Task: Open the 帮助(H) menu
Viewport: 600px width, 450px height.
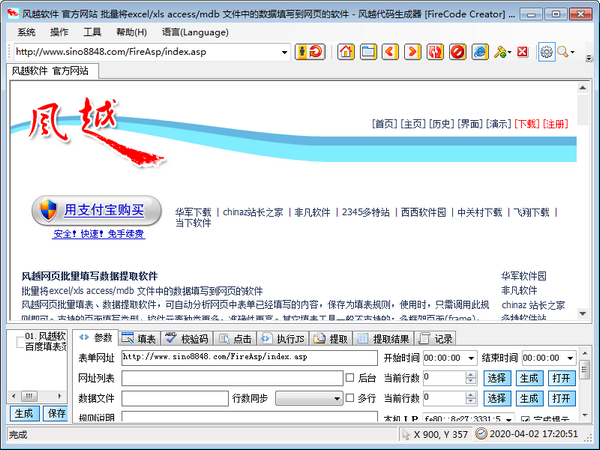Action: point(132,32)
